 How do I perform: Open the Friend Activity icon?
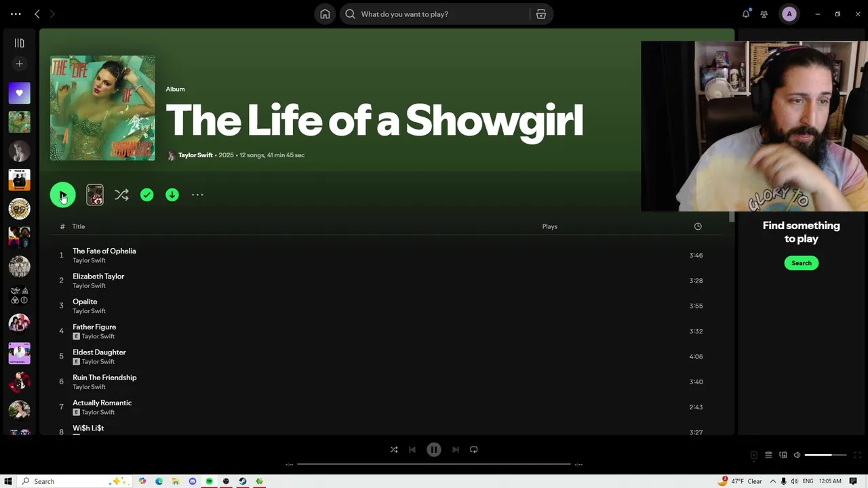tap(764, 14)
